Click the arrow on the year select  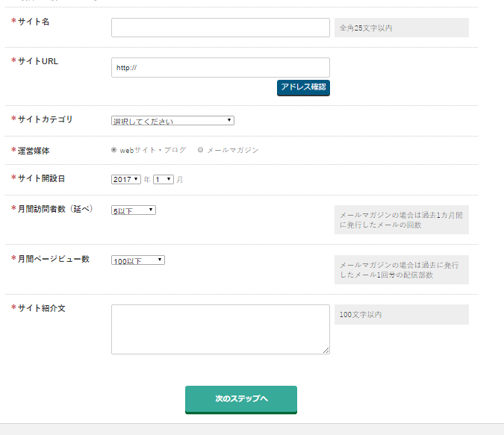136,179
